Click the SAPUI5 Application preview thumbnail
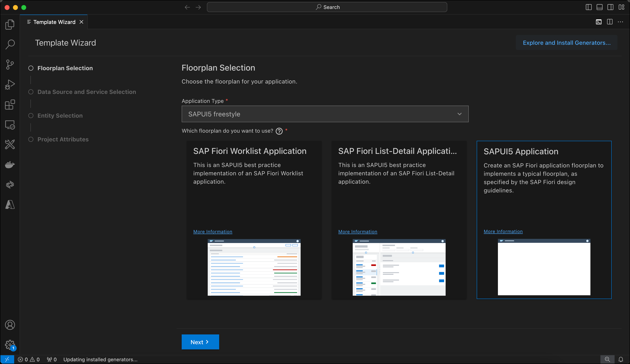630x364 pixels. click(x=544, y=268)
